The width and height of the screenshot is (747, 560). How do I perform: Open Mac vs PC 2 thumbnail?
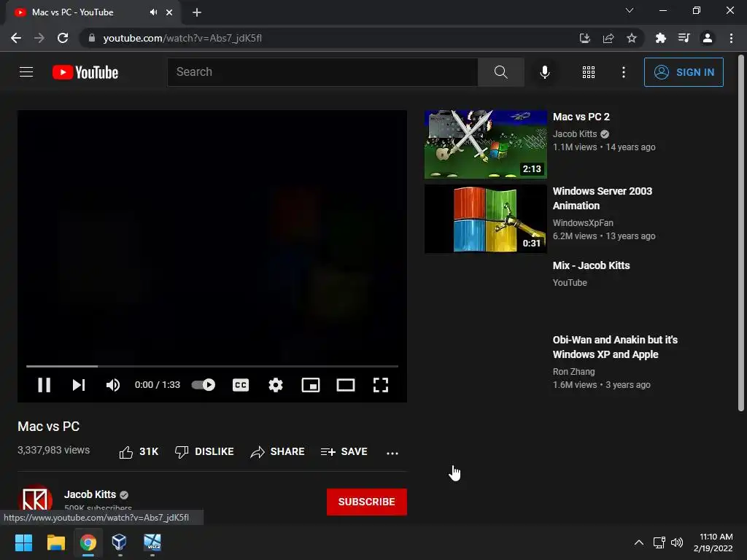pos(485,144)
